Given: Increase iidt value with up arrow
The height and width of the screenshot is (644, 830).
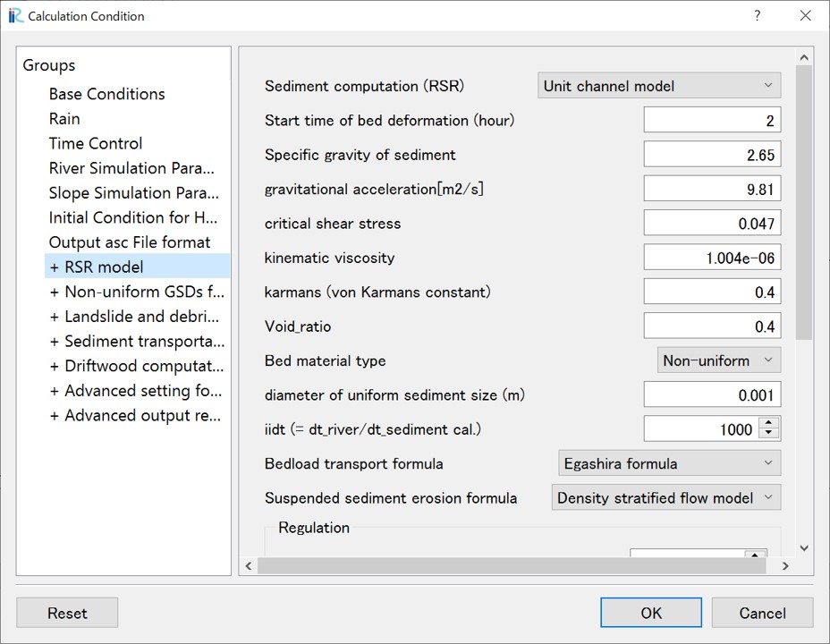Looking at the screenshot, I should click(x=768, y=423).
